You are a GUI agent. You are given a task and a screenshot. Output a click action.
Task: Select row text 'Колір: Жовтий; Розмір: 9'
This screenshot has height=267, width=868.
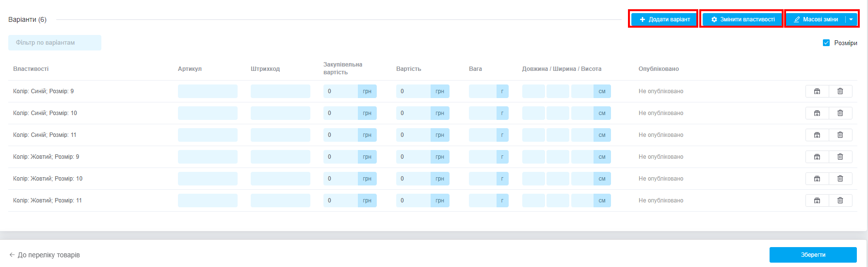point(46,157)
